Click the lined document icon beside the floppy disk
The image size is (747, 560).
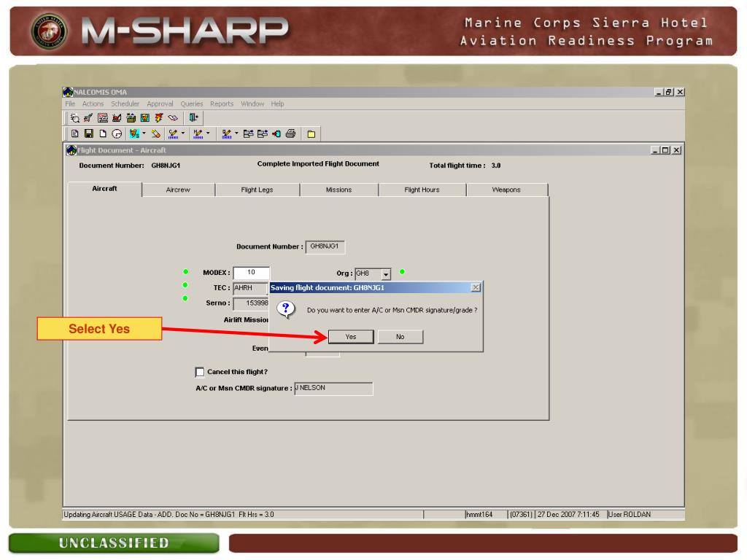pyautogui.click(x=75, y=134)
